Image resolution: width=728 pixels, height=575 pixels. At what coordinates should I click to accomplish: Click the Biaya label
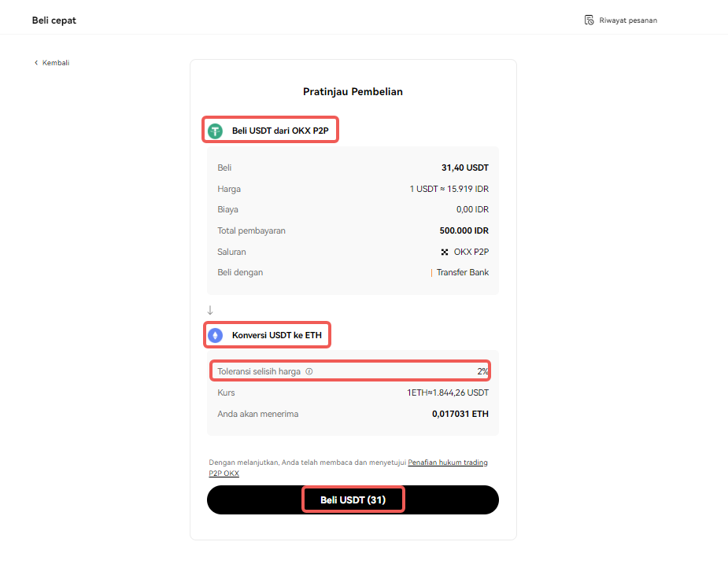[227, 209]
